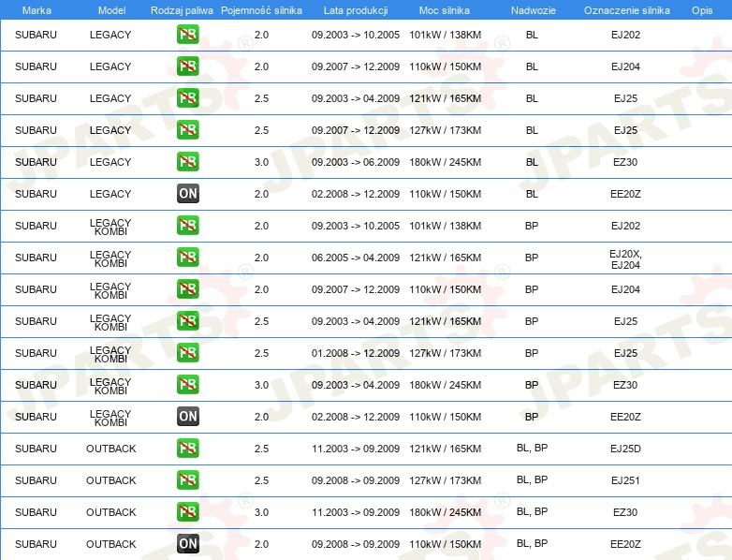The height and width of the screenshot is (560, 732).
Task: Click petrol icon in Legacy BL EZ30 row
Action: pyautogui.click(x=187, y=161)
